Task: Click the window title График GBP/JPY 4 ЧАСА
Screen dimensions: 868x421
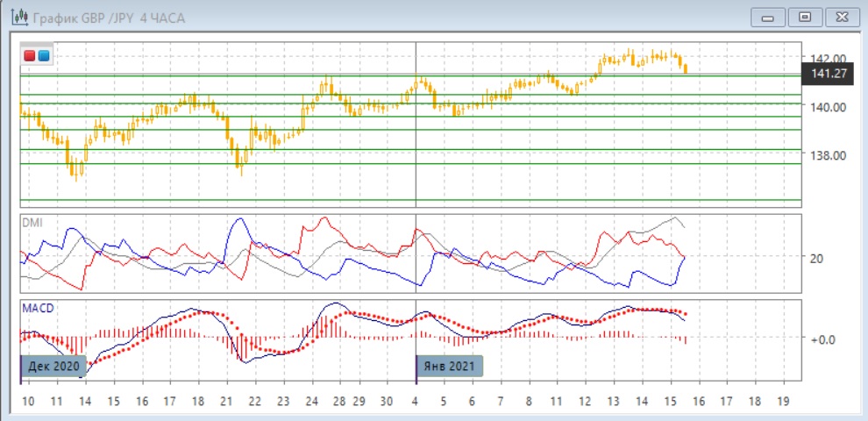Action: click(109, 18)
